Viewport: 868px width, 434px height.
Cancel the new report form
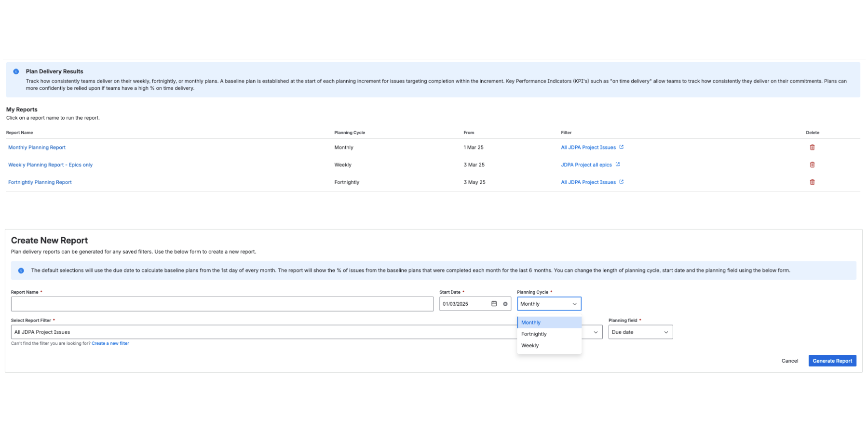(x=789, y=361)
